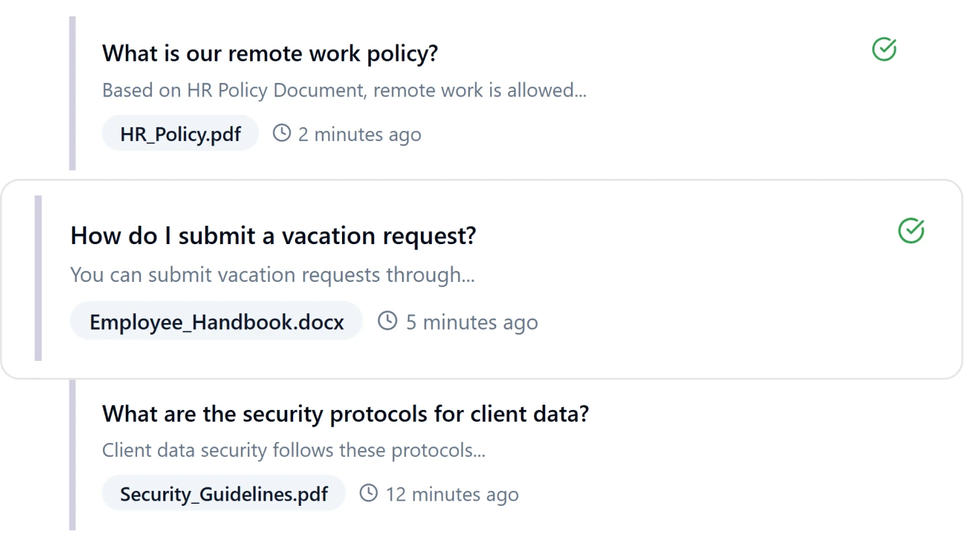Click the "Client data security follows" answer preview
Viewport: 964px width, 560px height.
click(294, 450)
